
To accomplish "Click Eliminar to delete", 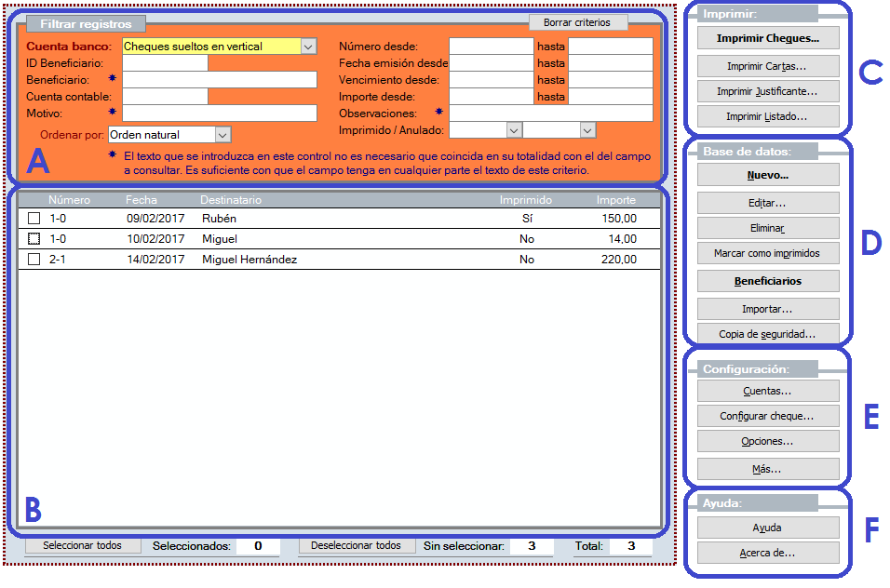I will [x=767, y=227].
